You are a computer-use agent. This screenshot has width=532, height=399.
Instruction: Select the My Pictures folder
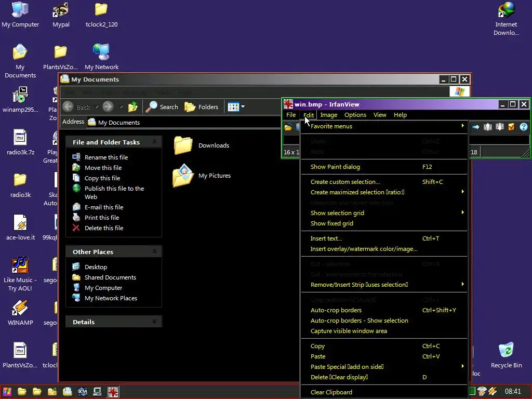(202, 176)
